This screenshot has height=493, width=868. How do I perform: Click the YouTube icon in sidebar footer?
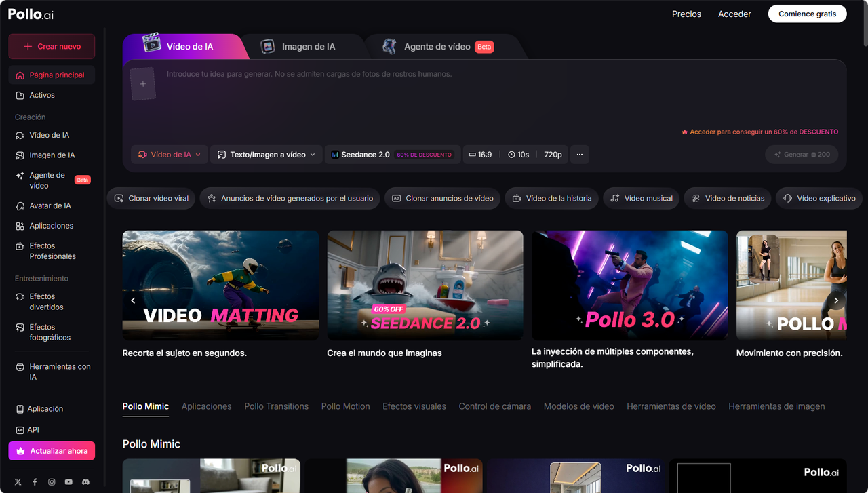(68, 481)
